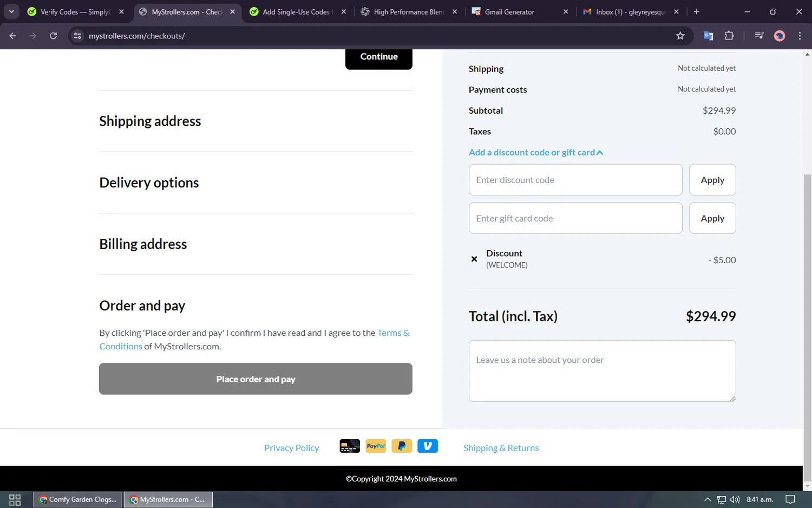
Task: Collapse Add a discount code or gift card
Action: [536, 152]
